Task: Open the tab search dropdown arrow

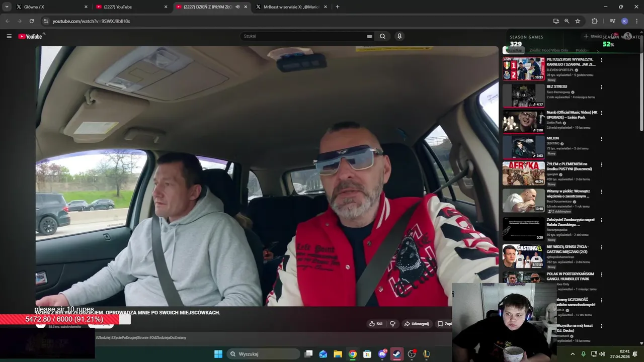Action: coord(7,7)
